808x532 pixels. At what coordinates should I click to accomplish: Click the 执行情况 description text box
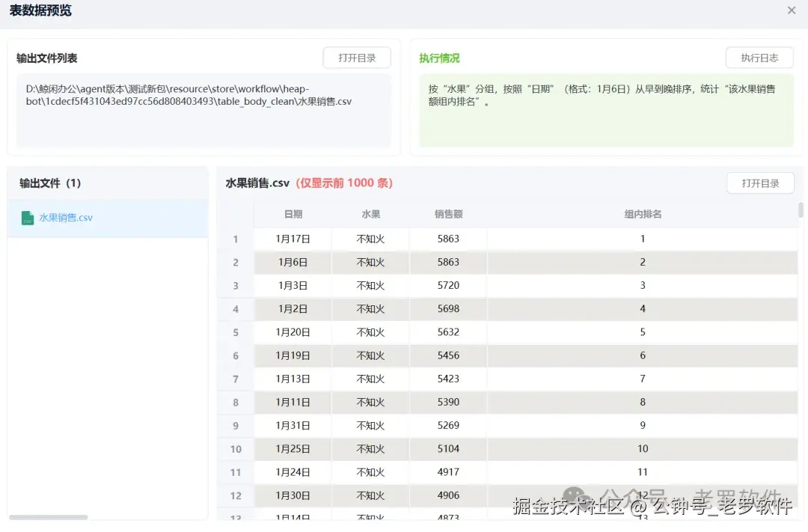pyautogui.click(x=606, y=110)
